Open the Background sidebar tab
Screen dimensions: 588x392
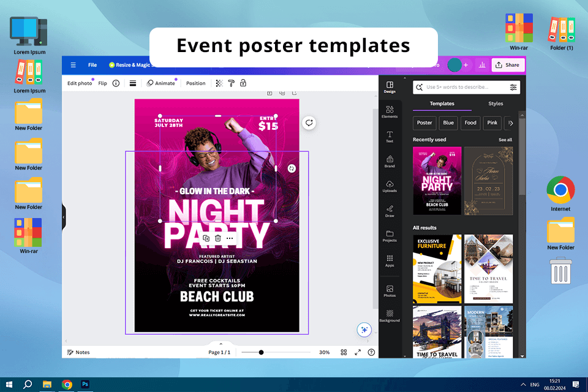390,315
